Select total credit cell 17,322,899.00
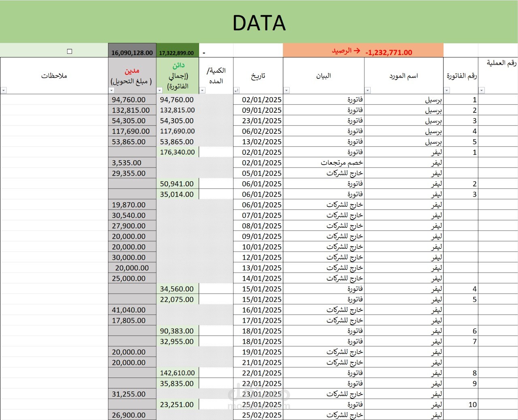 pos(178,51)
